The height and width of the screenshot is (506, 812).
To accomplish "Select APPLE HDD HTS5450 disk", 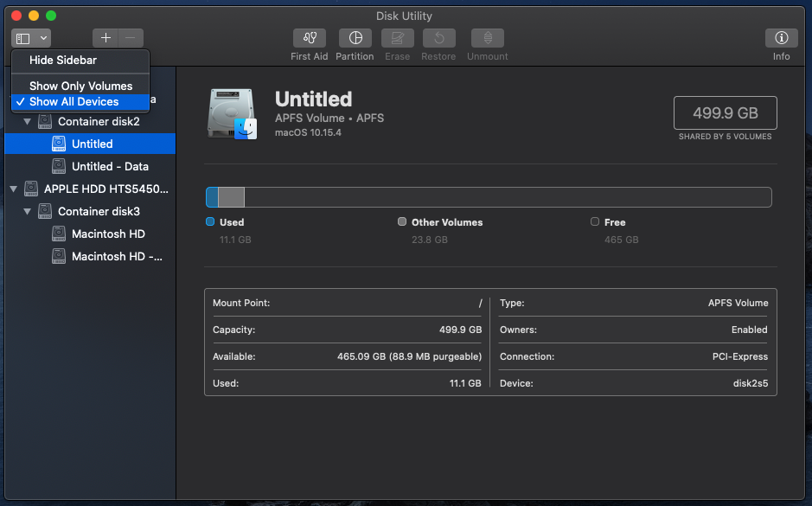I will pos(90,189).
